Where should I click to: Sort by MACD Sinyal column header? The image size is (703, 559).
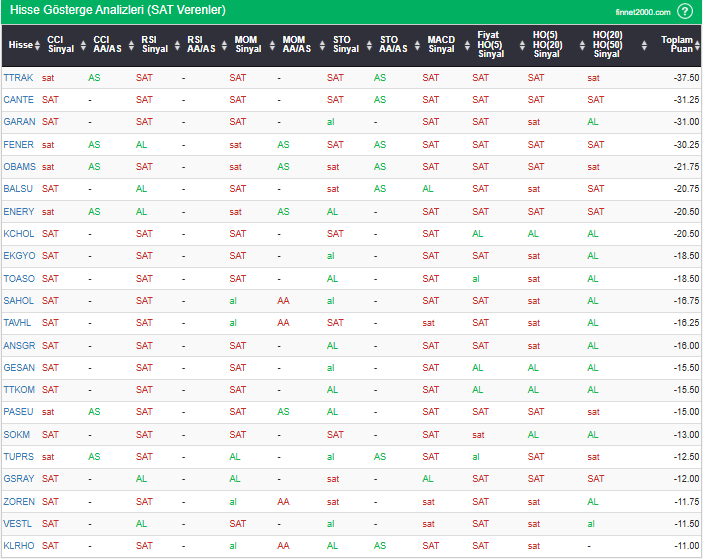[x=441, y=45]
